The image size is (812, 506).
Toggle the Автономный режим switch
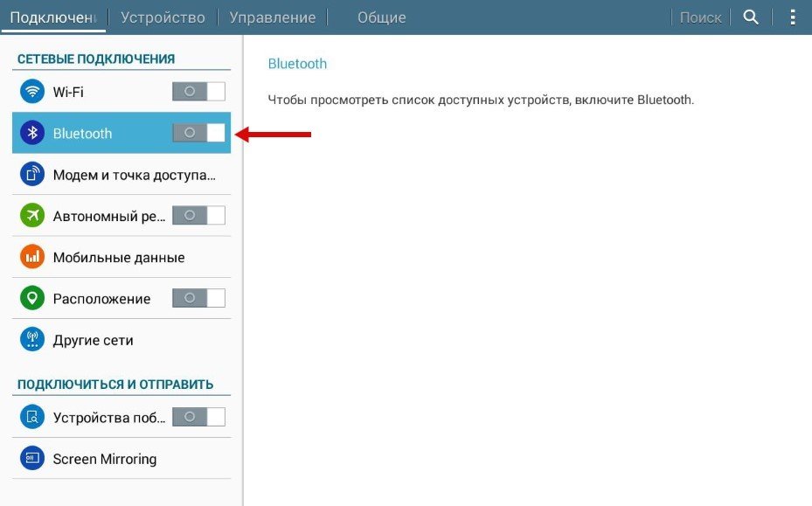pos(199,216)
